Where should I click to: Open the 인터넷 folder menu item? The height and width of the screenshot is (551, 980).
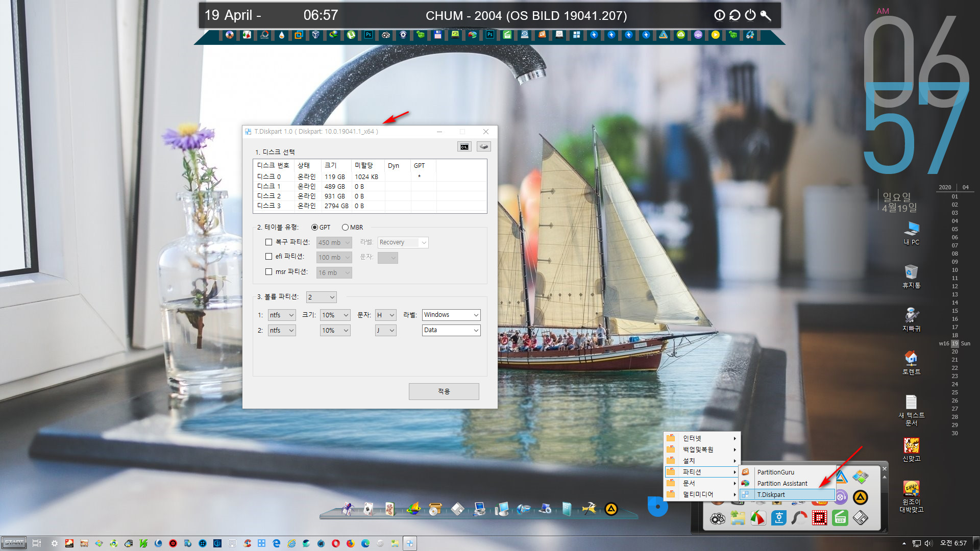click(x=702, y=438)
